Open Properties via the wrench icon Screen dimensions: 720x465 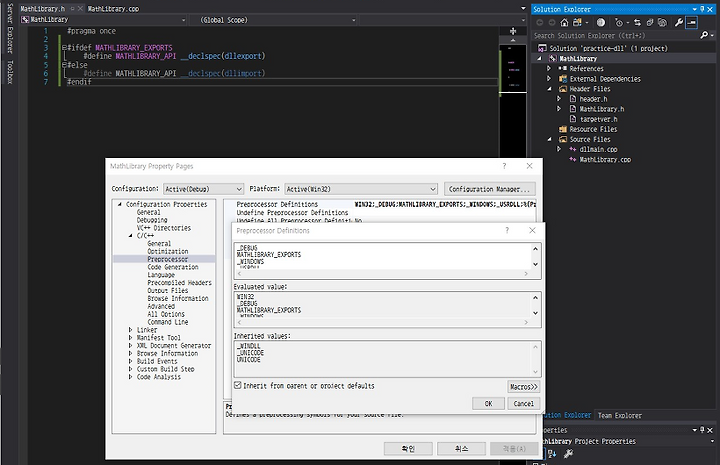point(679,22)
